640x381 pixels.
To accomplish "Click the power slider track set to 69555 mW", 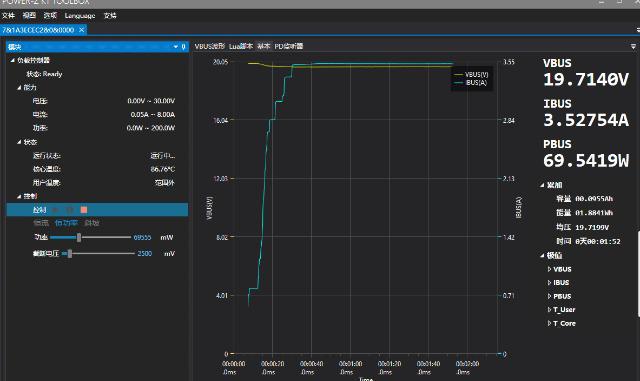I will click(90, 237).
